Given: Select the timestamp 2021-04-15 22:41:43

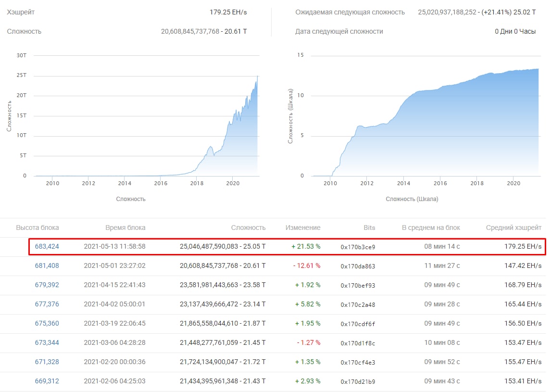Looking at the screenshot, I should coord(114,285).
